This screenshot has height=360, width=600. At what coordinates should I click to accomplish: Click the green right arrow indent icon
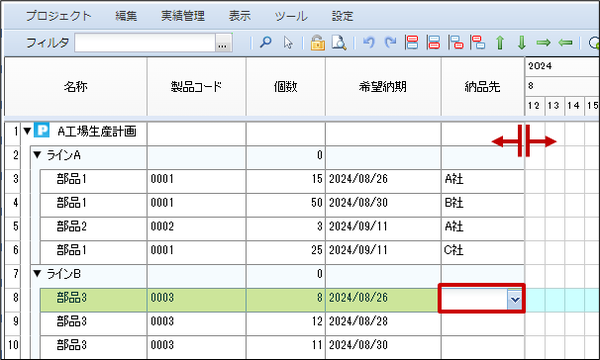[x=543, y=42]
